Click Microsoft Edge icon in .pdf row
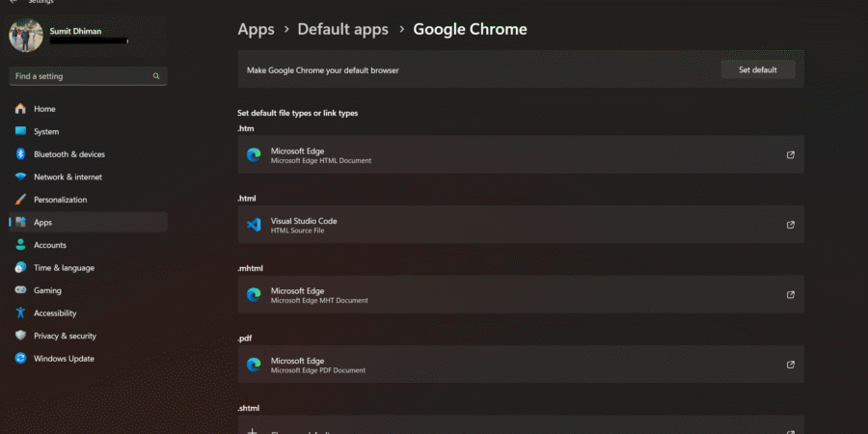This screenshot has width=868, height=434. (x=254, y=365)
